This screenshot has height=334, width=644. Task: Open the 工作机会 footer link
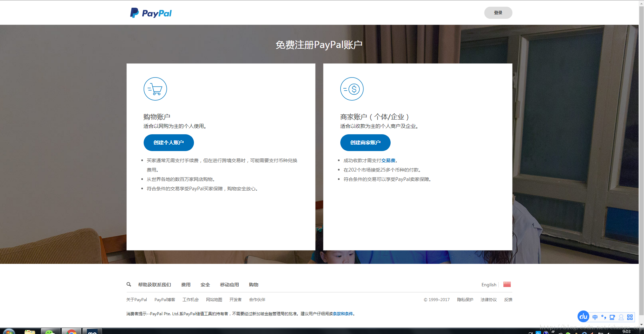191,300
